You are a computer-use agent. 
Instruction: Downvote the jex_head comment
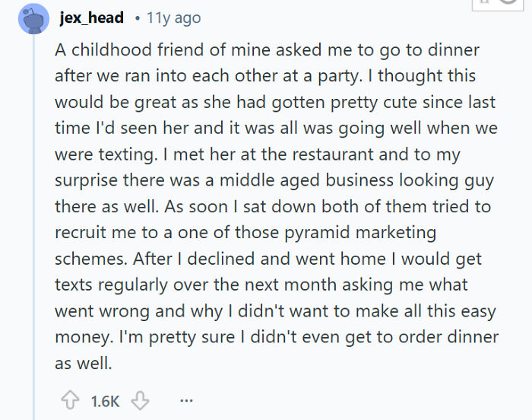pyautogui.click(x=139, y=400)
